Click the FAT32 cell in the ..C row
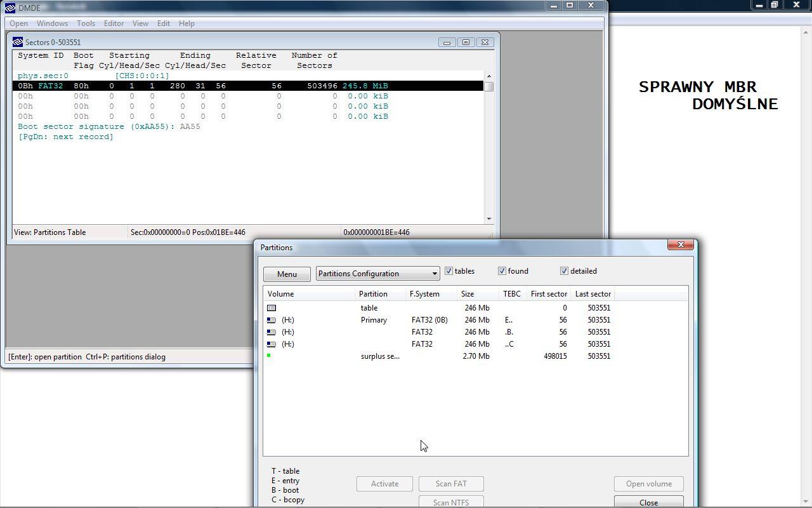The image size is (812, 508). [x=422, y=344]
